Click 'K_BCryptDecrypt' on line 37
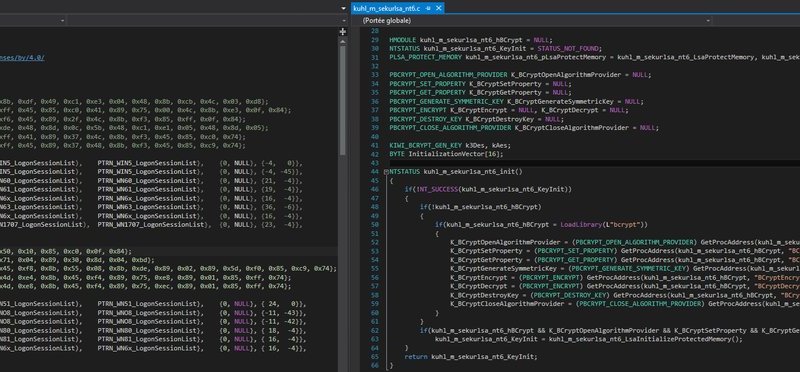Screen dimensions: 800x372 pos(570,110)
